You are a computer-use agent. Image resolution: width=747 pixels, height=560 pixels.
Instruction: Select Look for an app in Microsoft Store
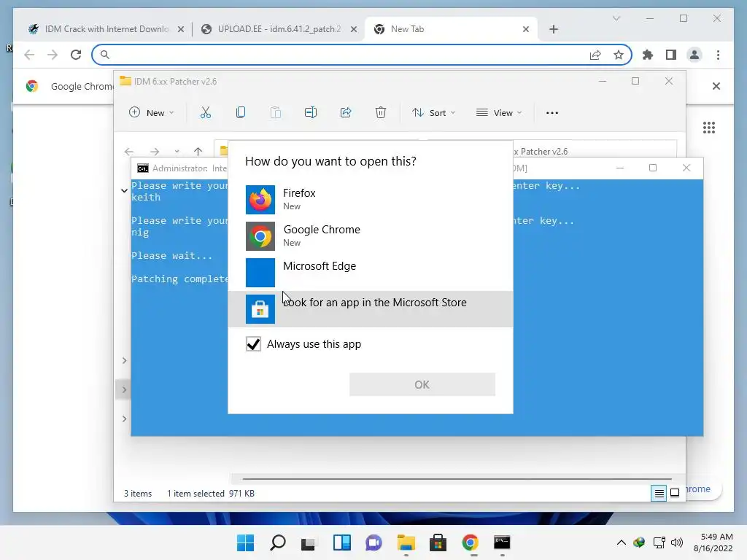(x=370, y=308)
